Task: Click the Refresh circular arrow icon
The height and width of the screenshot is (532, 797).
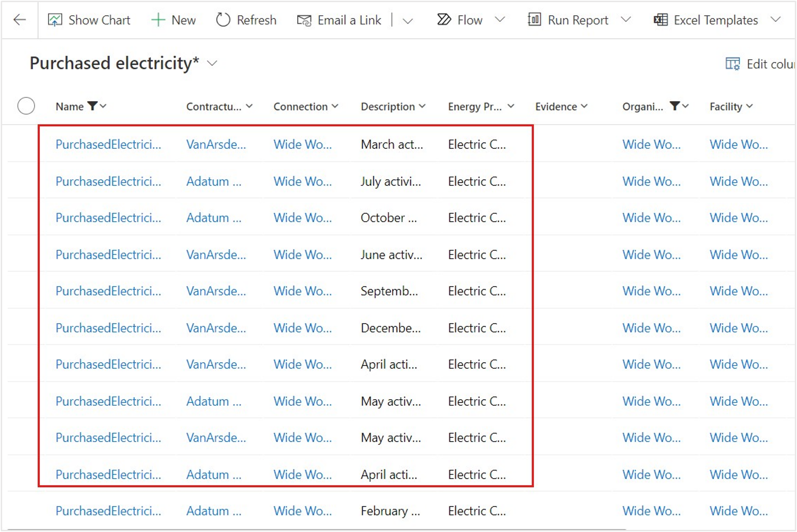Action: tap(223, 20)
